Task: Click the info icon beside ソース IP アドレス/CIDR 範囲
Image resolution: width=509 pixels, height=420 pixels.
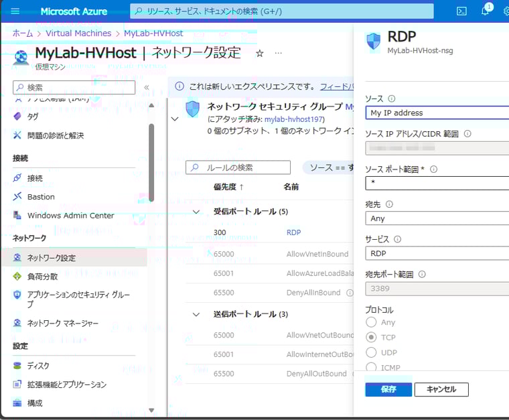Action: pyautogui.click(x=467, y=134)
